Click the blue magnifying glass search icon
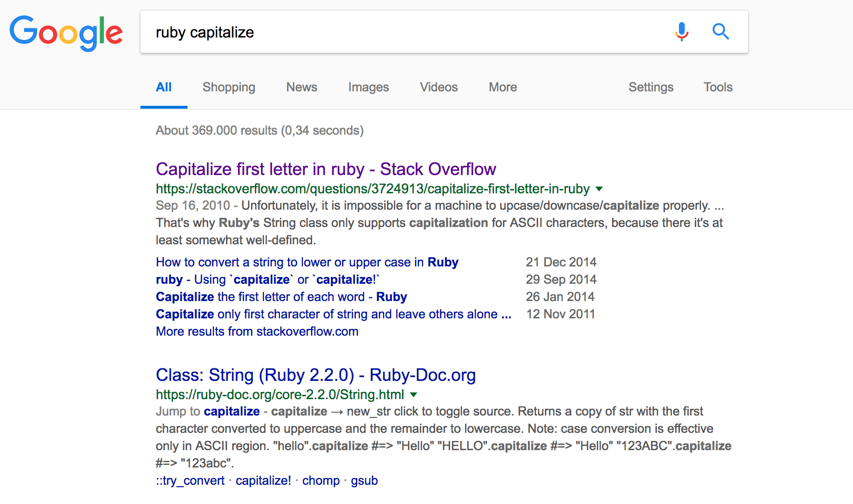 coord(720,32)
